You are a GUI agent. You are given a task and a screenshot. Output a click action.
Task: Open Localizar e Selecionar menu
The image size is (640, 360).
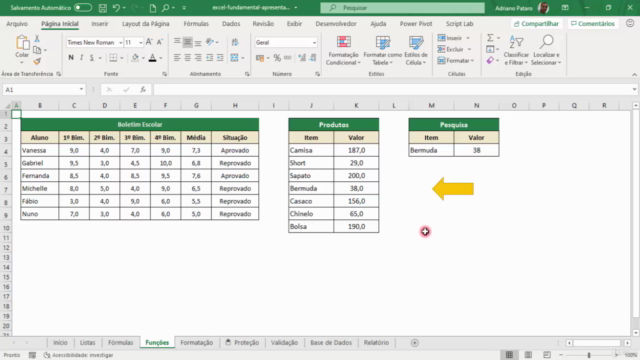[x=546, y=51]
